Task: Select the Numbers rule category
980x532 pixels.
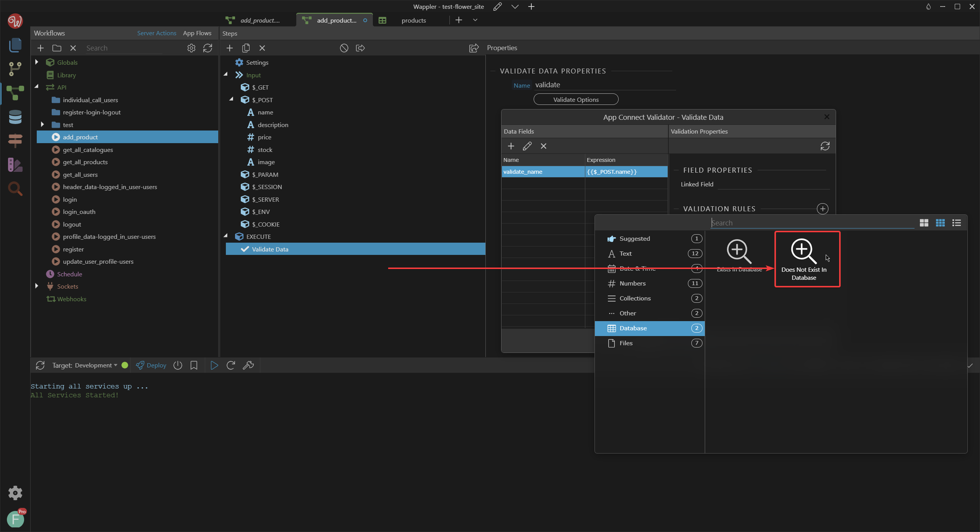Action: (x=650, y=283)
